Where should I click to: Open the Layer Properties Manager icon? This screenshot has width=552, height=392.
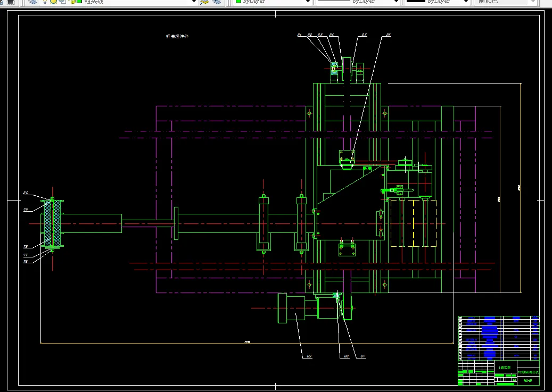click(x=32, y=2)
